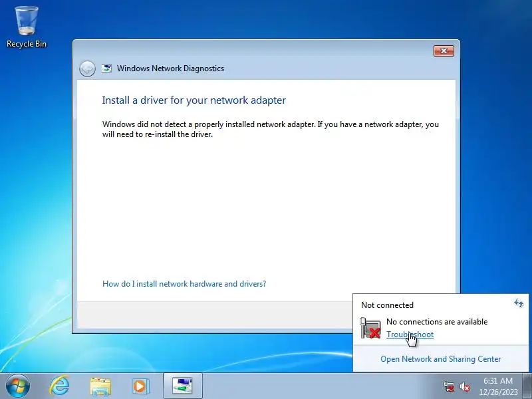The width and height of the screenshot is (532, 399).
Task: Open the Recycle Bin desktop icon
Action: click(x=26, y=27)
